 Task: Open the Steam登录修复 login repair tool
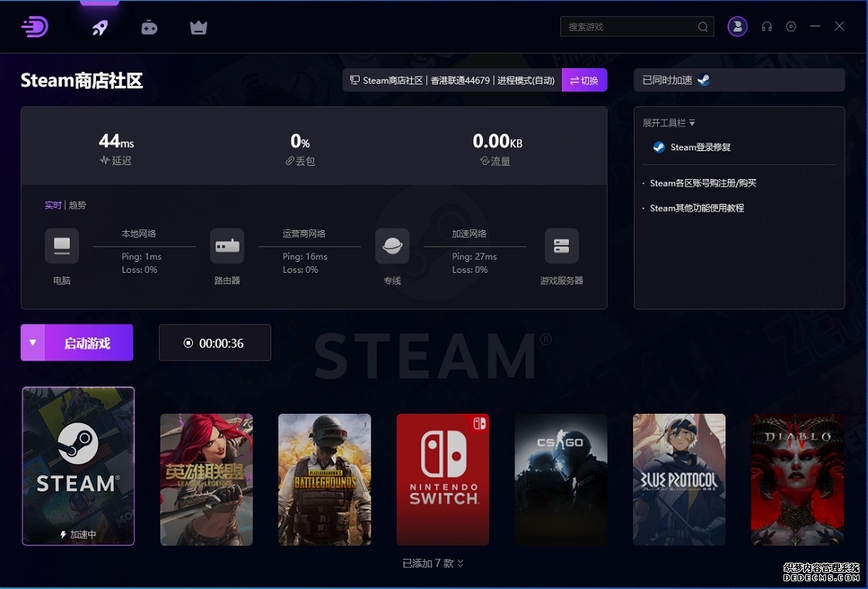[700, 147]
